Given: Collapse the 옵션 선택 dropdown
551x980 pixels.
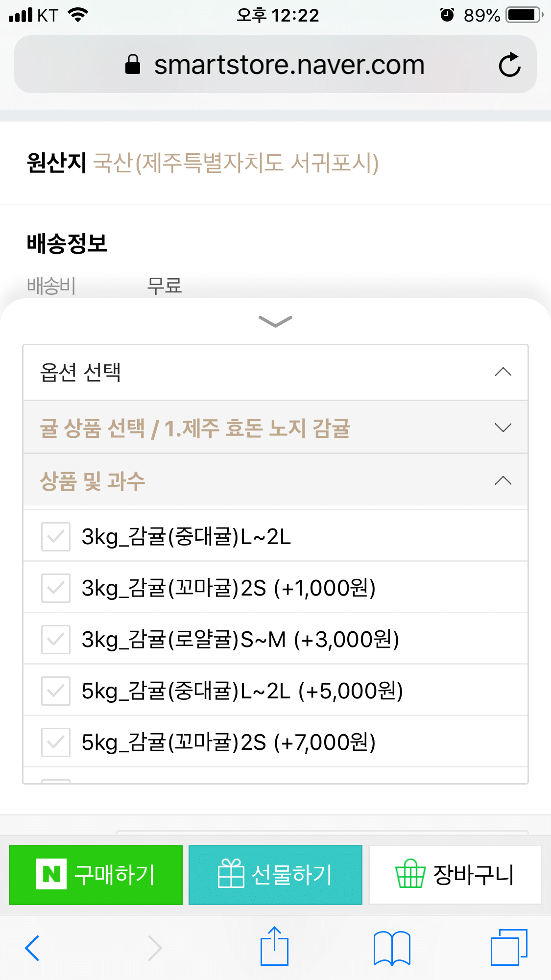Looking at the screenshot, I should 275,373.
